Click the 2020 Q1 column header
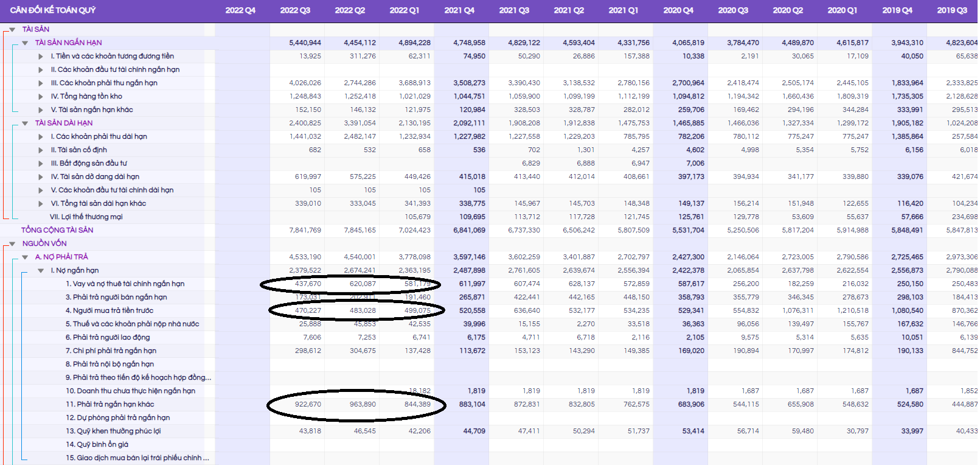Image resolution: width=980 pixels, height=465 pixels. point(843,10)
